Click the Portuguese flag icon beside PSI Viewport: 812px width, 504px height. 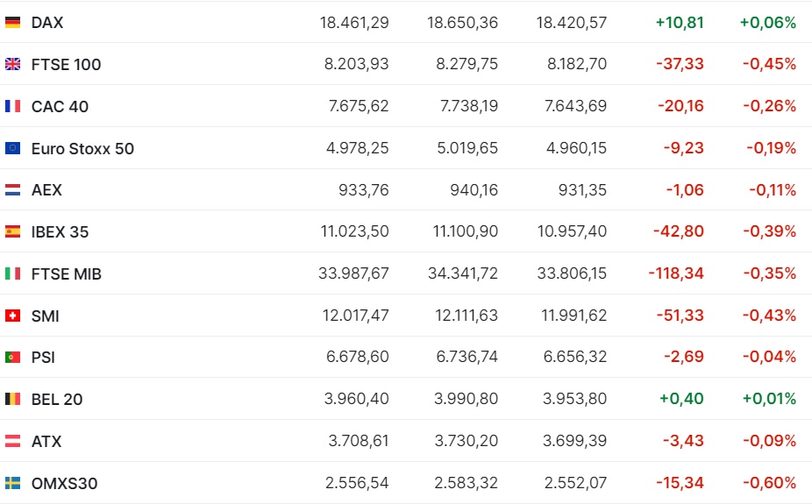click(12, 357)
